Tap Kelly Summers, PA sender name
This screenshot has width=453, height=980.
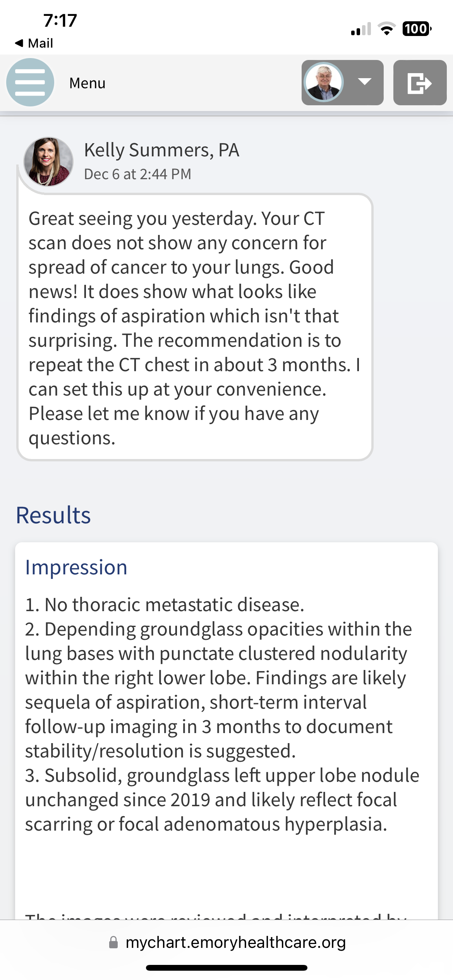[161, 150]
